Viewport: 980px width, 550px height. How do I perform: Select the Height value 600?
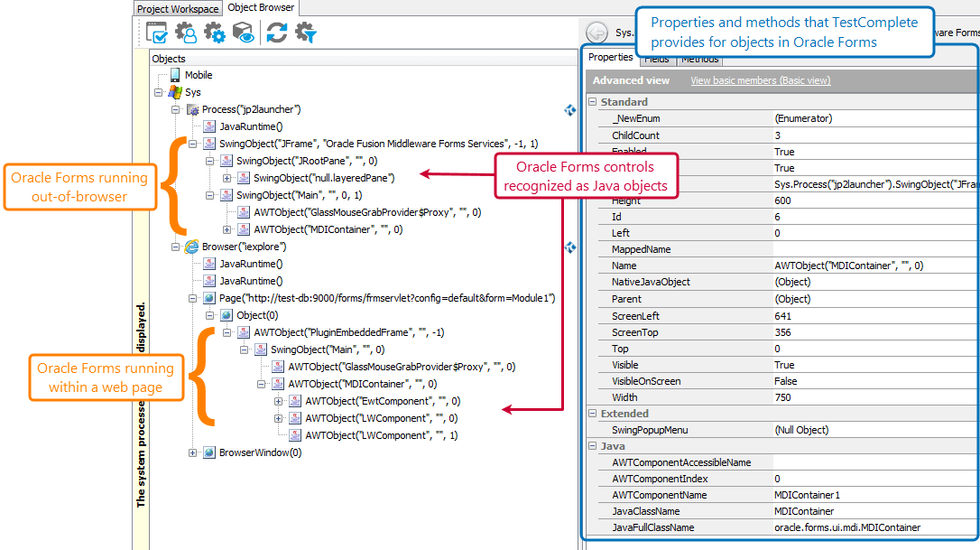[782, 200]
